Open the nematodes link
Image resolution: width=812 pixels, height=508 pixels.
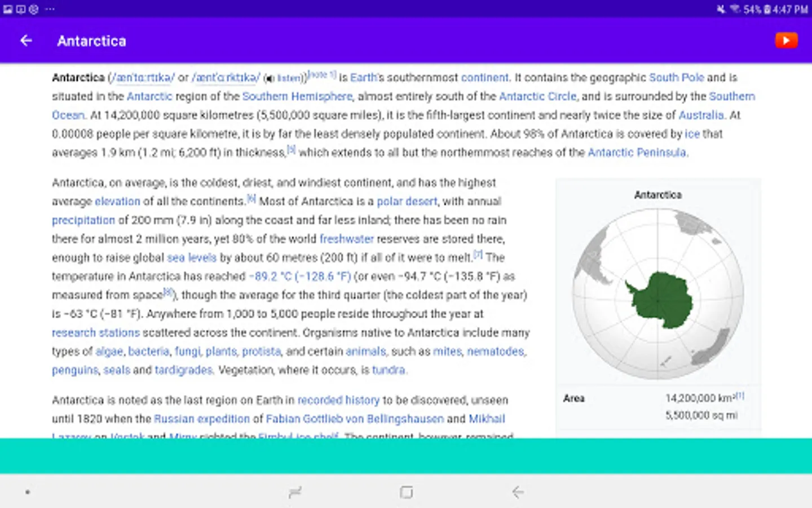click(496, 351)
